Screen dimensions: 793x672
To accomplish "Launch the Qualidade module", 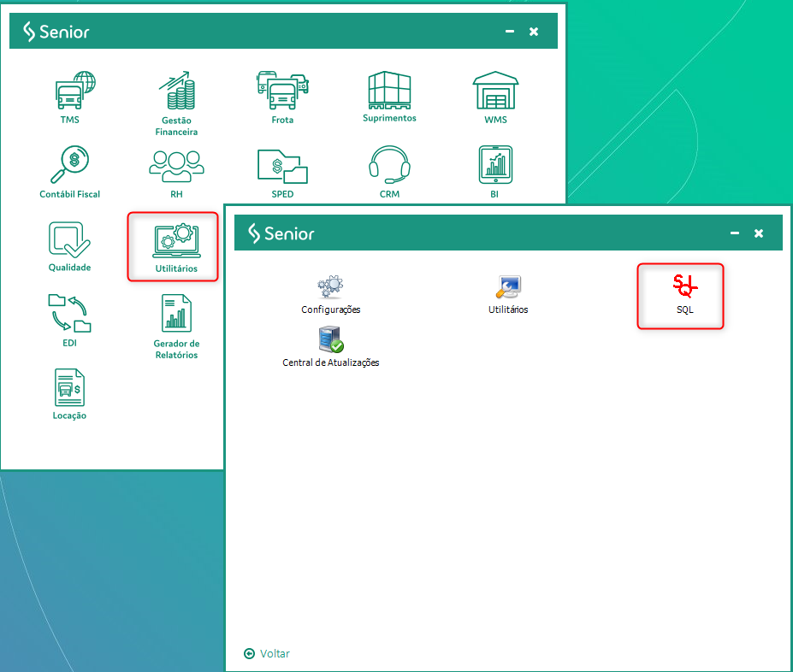I will [x=70, y=246].
